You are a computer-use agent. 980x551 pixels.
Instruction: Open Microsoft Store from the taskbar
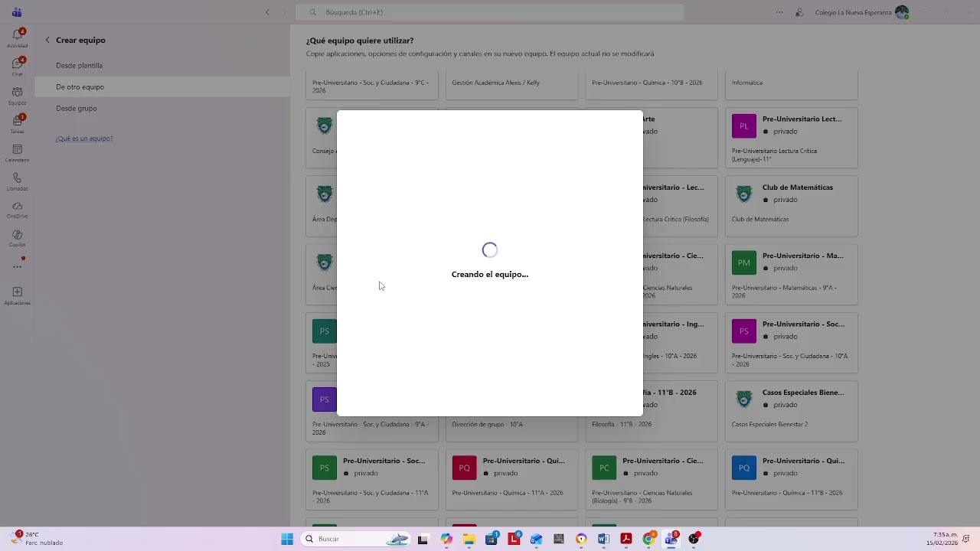click(x=492, y=539)
